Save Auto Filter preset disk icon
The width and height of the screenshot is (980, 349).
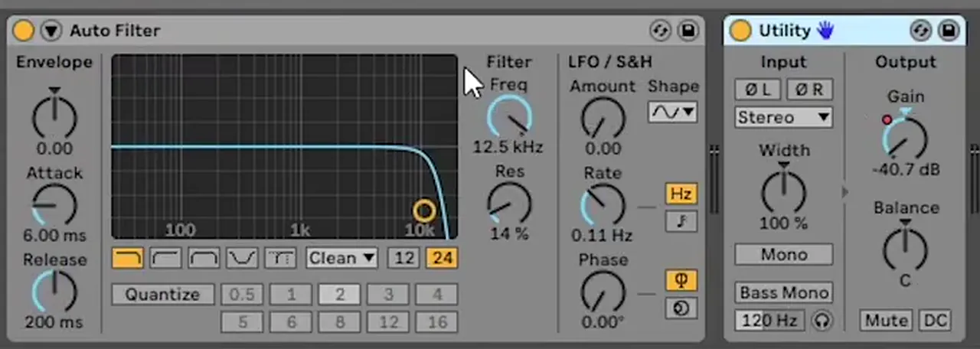[x=687, y=31]
